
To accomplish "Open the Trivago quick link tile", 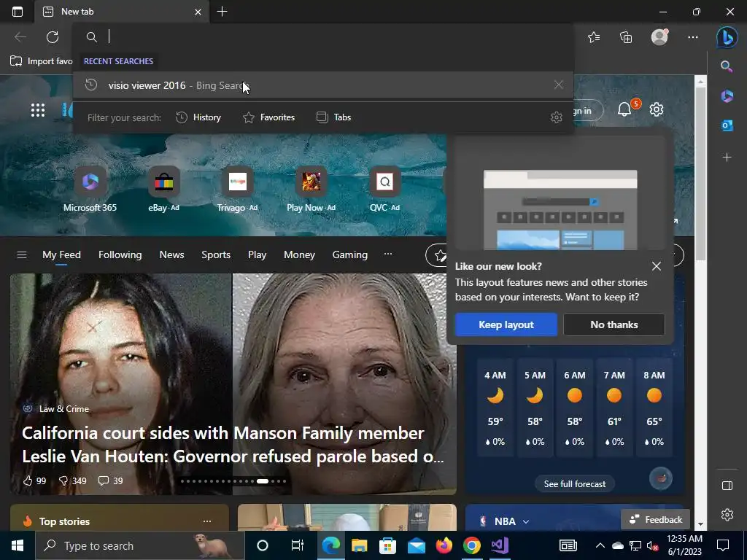I will point(237,190).
